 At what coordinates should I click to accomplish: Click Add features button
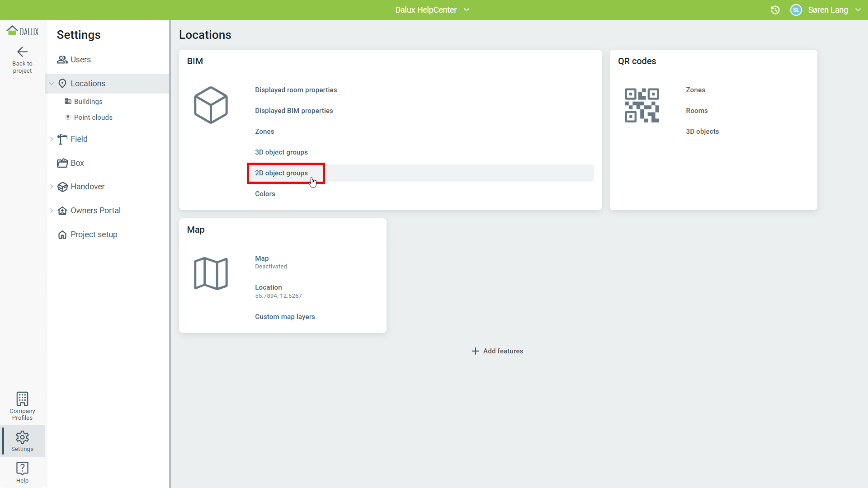497,351
